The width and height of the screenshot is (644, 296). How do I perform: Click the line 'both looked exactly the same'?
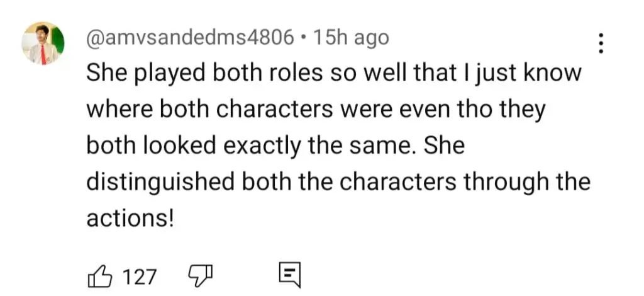tap(275, 147)
